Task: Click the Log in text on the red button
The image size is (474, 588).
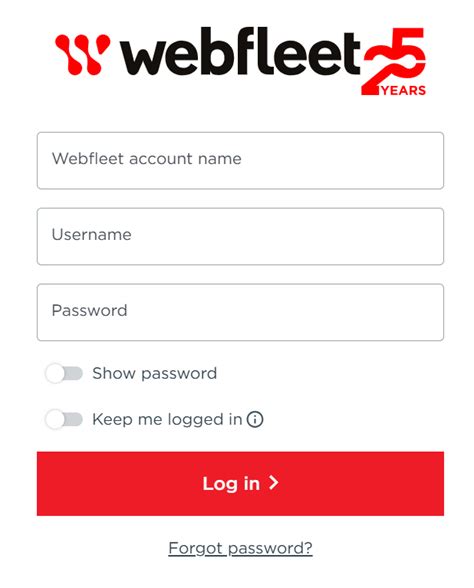Action: 231,484
